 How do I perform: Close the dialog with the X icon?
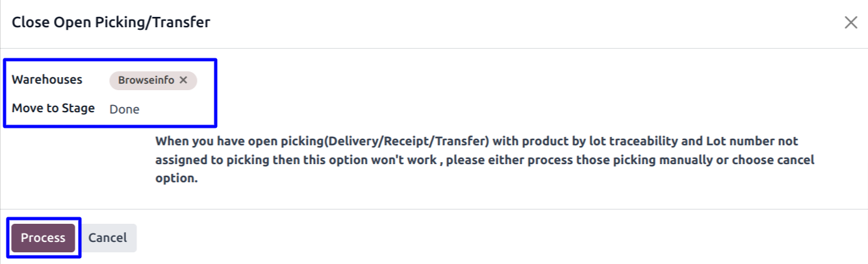[x=850, y=23]
